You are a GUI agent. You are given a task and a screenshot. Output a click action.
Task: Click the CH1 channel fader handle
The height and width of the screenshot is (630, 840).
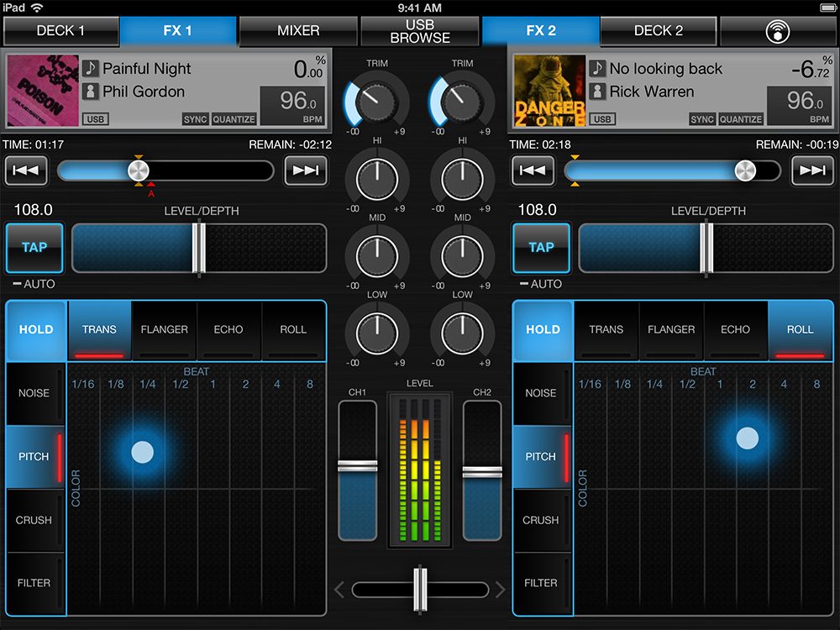[x=358, y=466]
